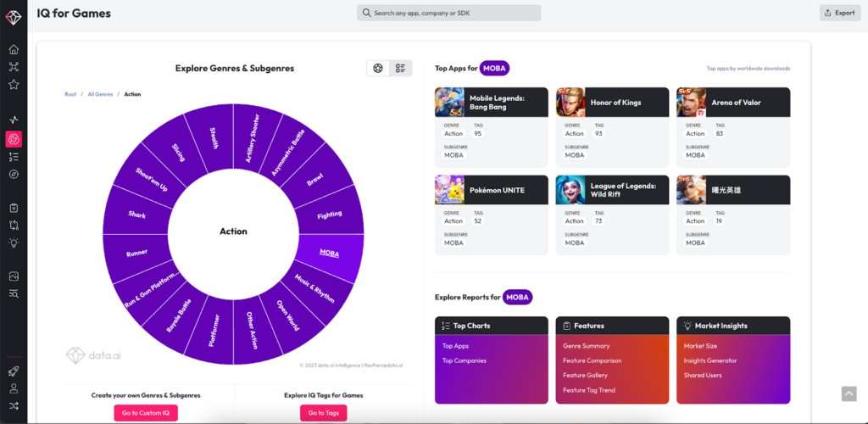The width and height of the screenshot is (868, 424).
Task: Open the pulse activity icon in sidebar
Action: tap(14, 120)
